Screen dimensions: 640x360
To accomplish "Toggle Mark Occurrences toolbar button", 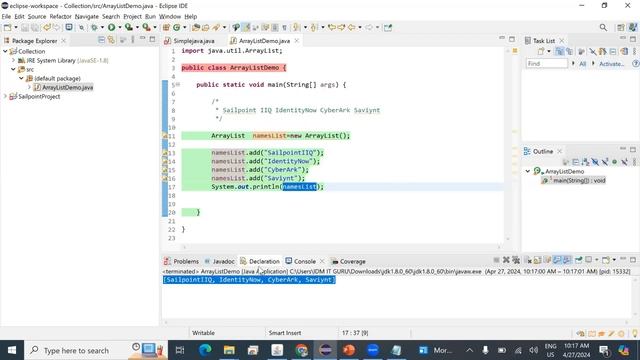I will [x=246, y=27].
